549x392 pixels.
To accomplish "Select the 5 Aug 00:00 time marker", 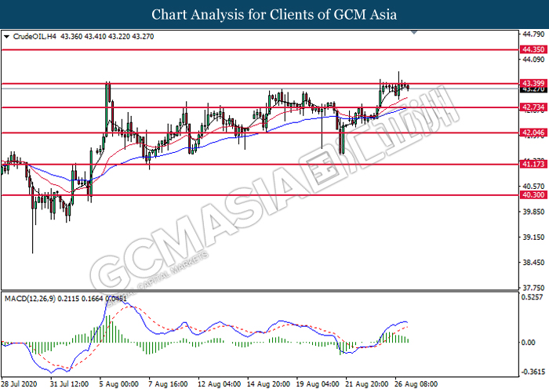I will pyautogui.click(x=118, y=385).
